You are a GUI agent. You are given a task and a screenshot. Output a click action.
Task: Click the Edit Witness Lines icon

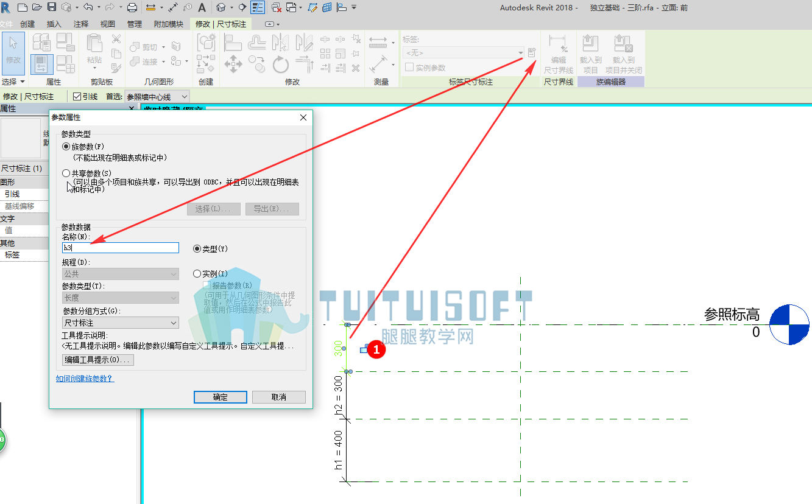tap(558, 54)
